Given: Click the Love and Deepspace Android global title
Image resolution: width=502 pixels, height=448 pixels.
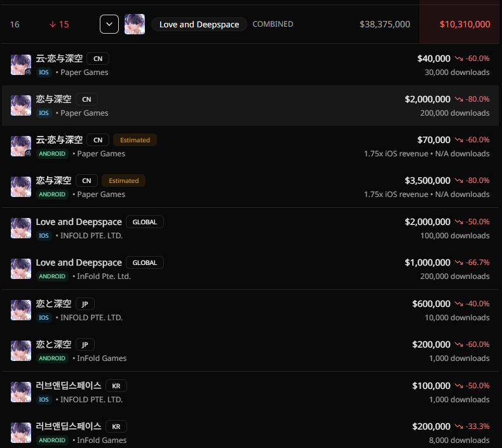Looking at the screenshot, I should tap(79, 262).
